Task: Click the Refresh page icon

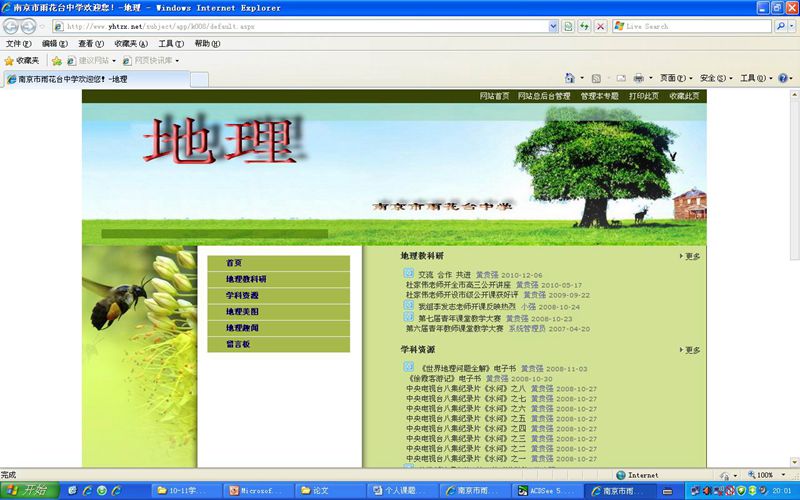Action: tap(584, 26)
